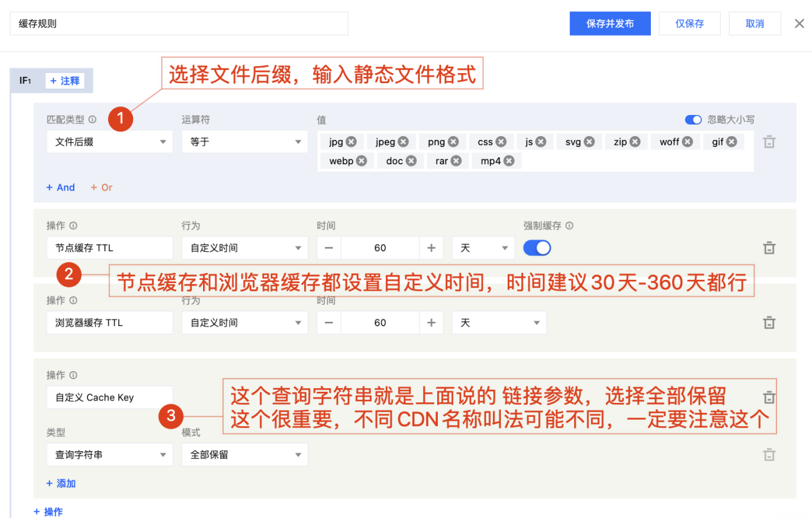Delete the 文件后缀 match condition via trash icon

769,142
